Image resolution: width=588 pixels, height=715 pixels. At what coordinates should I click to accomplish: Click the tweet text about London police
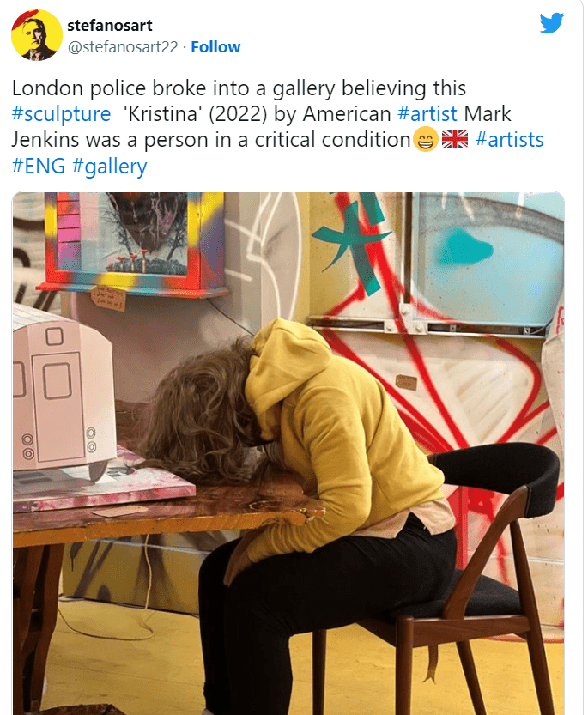277,127
